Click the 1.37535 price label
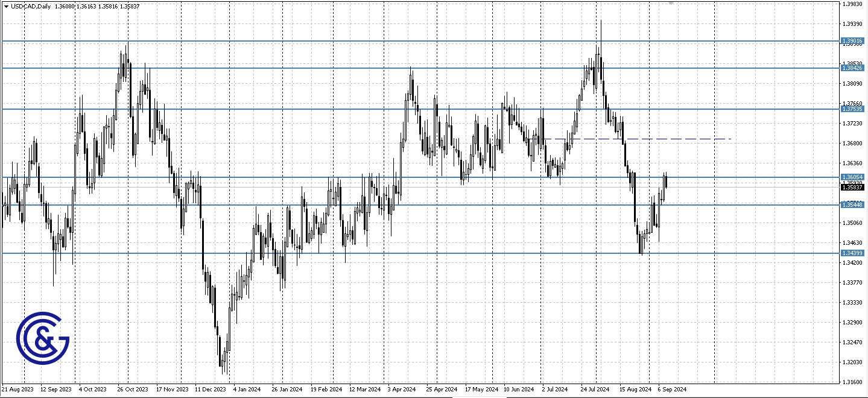868x398 pixels. tap(852, 109)
